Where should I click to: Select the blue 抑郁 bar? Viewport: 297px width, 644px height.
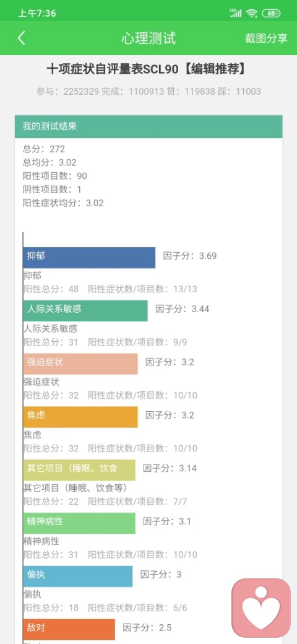pos(89,257)
